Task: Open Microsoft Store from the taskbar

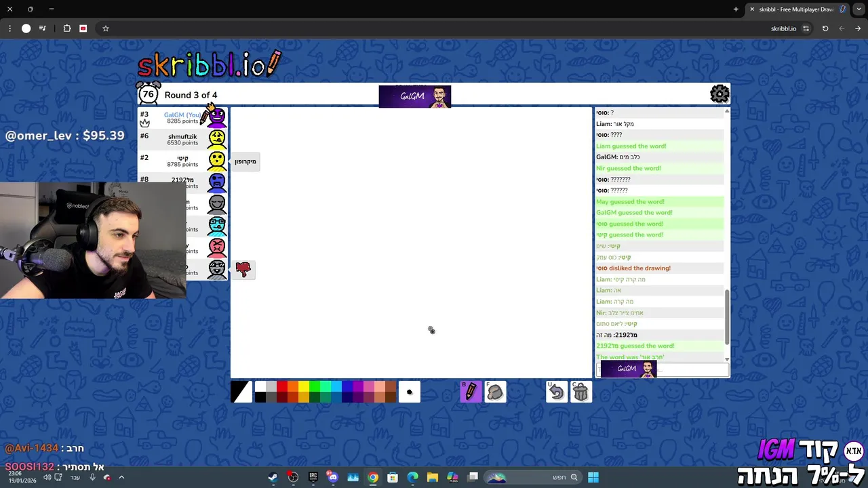Action: point(393,477)
